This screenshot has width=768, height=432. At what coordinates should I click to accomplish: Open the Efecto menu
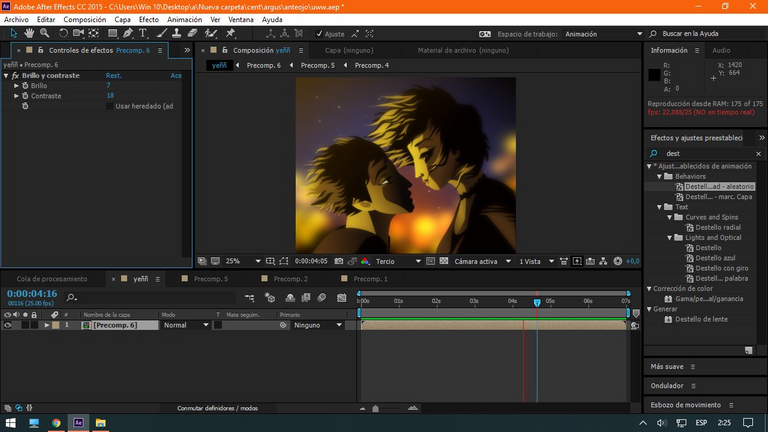149,20
